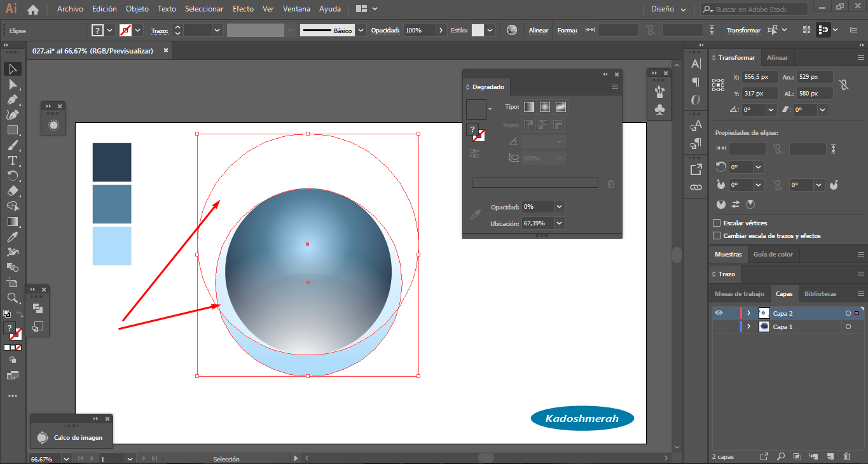Enable Cambiar escala de trazos y efectos
868x464 pixels.
tap(717, 236)
